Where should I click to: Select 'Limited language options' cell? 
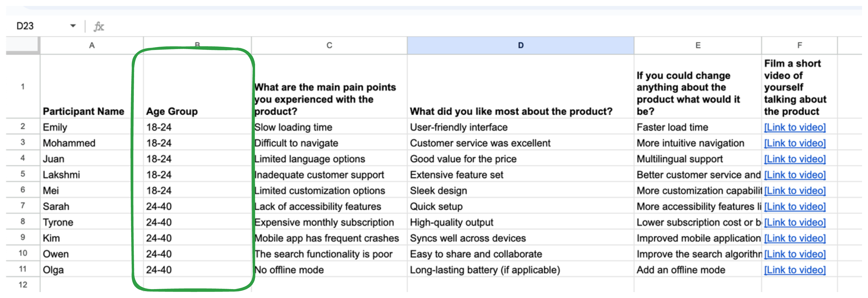tap(329, 158)
